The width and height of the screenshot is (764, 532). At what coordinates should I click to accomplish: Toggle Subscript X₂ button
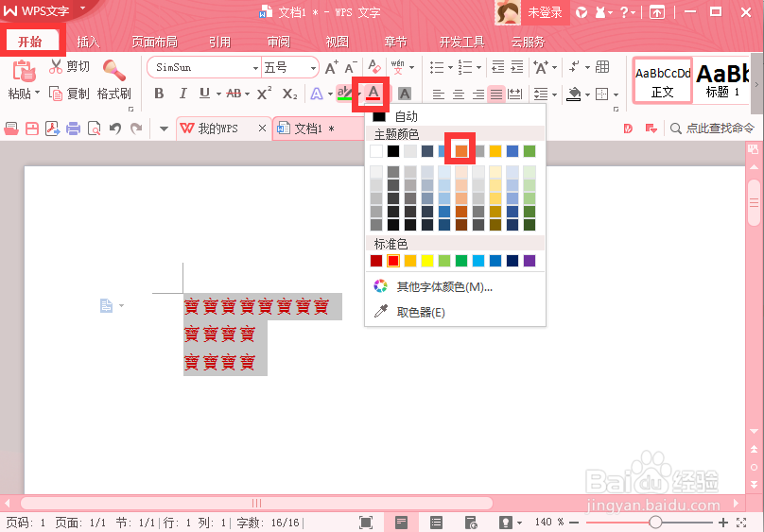tap(290, 94)
